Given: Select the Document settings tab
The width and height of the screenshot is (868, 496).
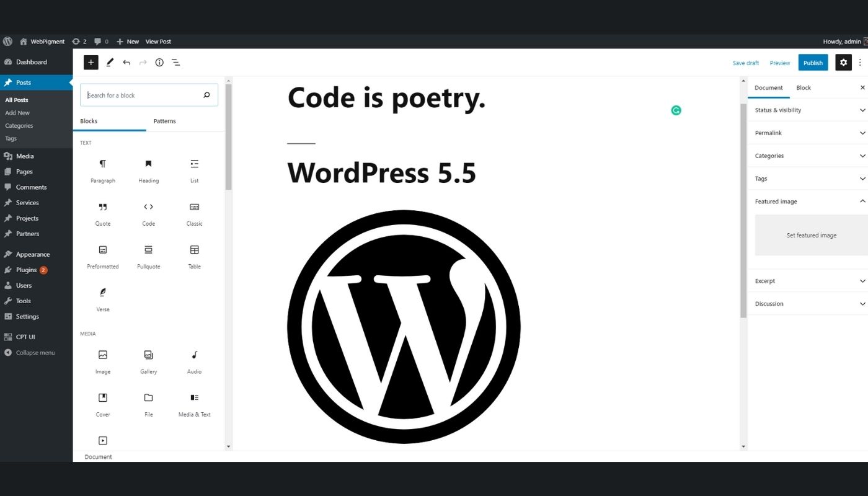Looking at the screenshot, I should point(769,87).
